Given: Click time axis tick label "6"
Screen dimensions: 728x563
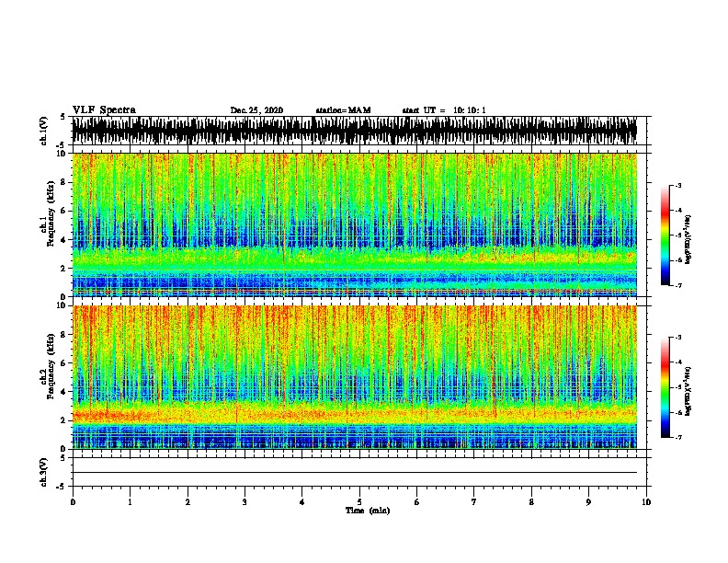Looking at the screenshot, I should 417,502.
